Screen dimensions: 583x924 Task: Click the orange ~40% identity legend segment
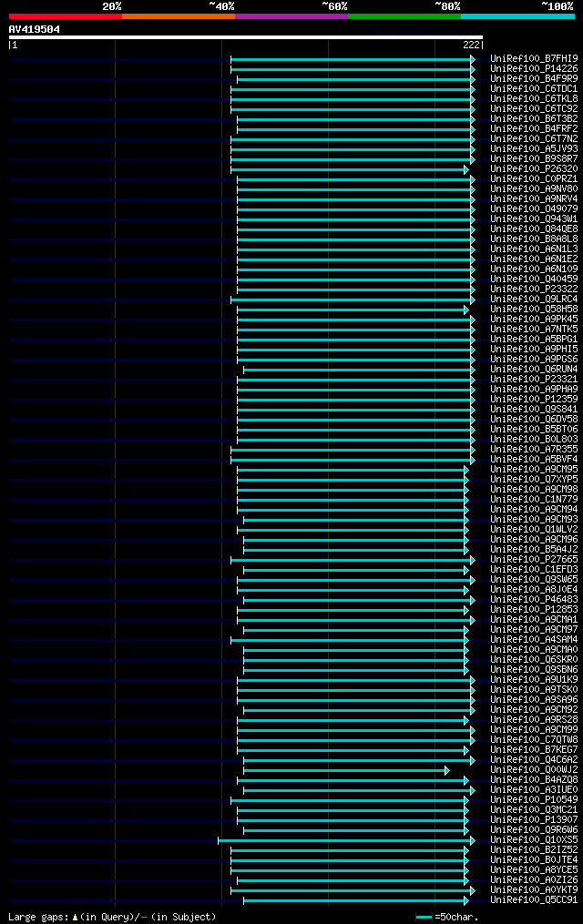pos(179,16)
